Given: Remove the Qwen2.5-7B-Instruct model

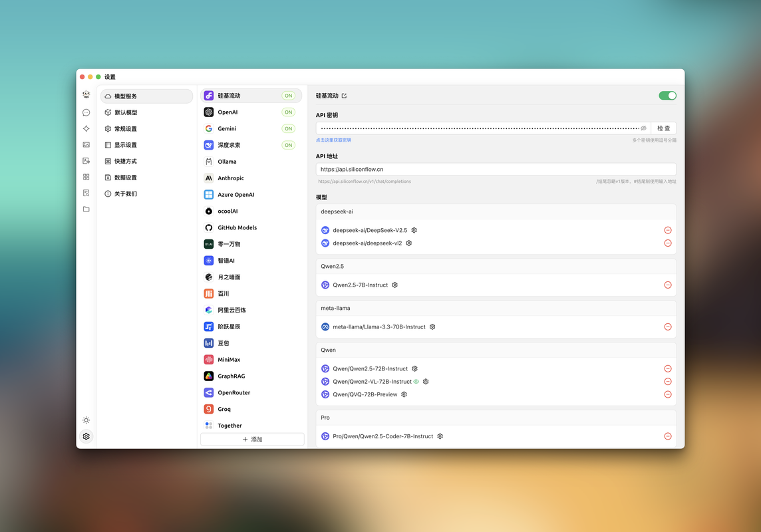Looking at the screenshot, I should click(667, 285).
